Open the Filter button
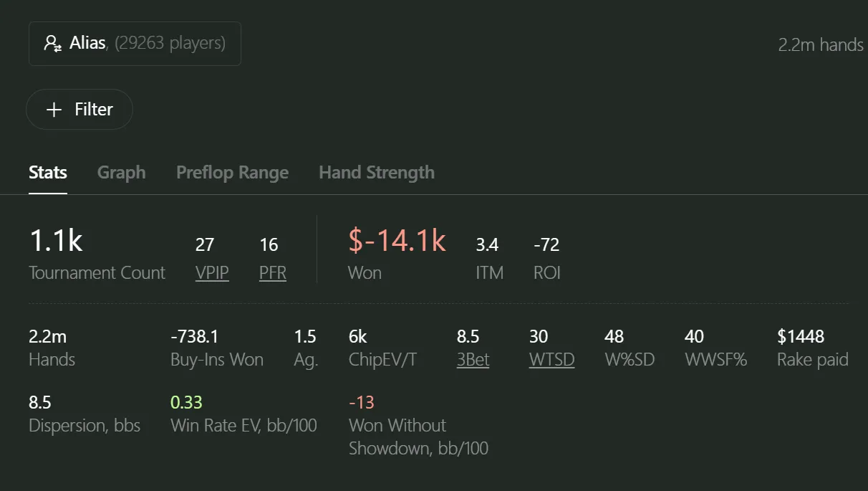The height and width of the screenshot is (491, 868). point(79,110)
